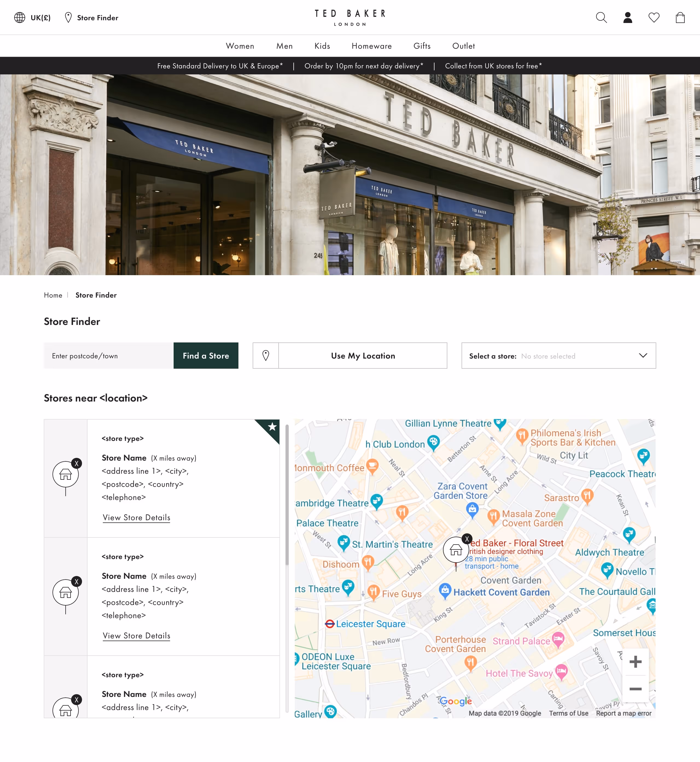700x762 pixels.
Task: Open the Outlet menu
Action: (463, 46)
